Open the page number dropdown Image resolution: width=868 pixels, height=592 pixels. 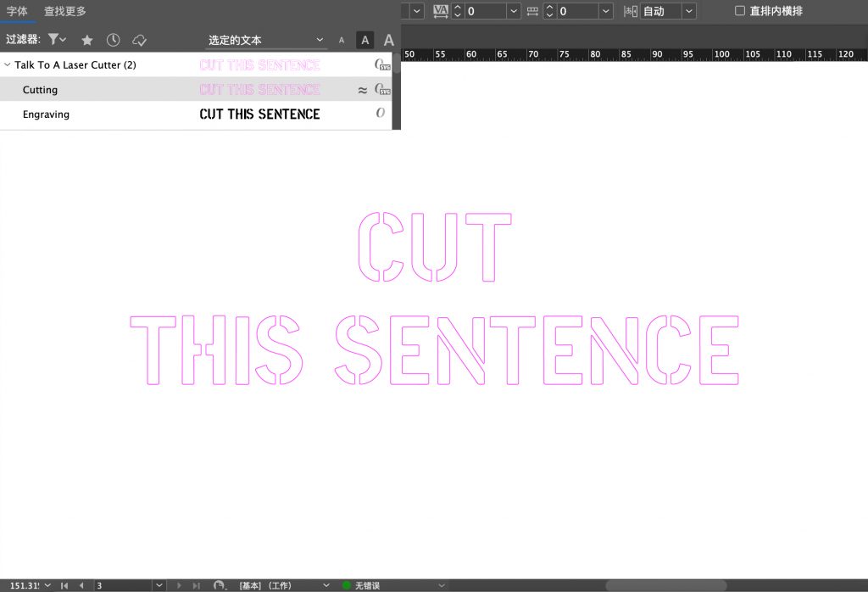click(159, 585)
